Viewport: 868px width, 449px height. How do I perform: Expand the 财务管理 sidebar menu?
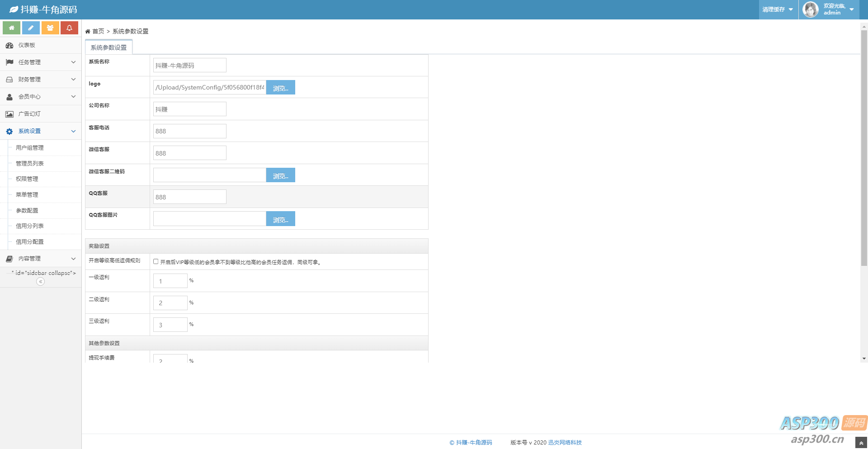click(x=41, y=80)
